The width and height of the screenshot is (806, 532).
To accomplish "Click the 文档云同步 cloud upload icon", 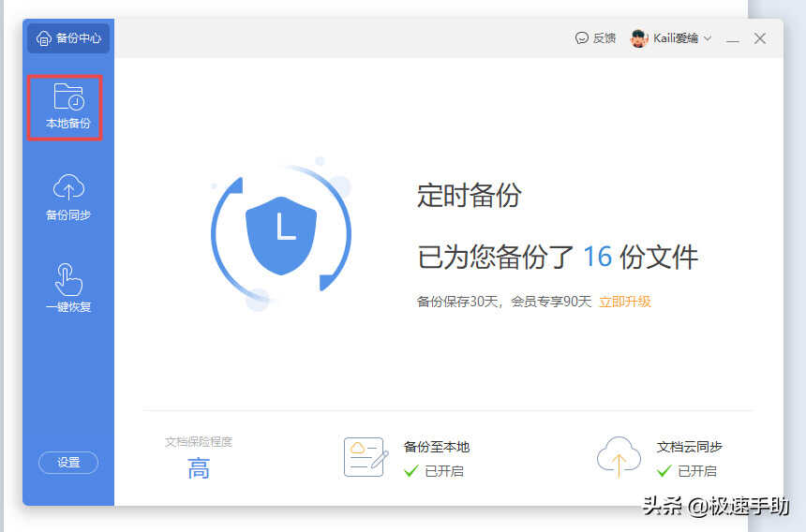I will point(619,456).
